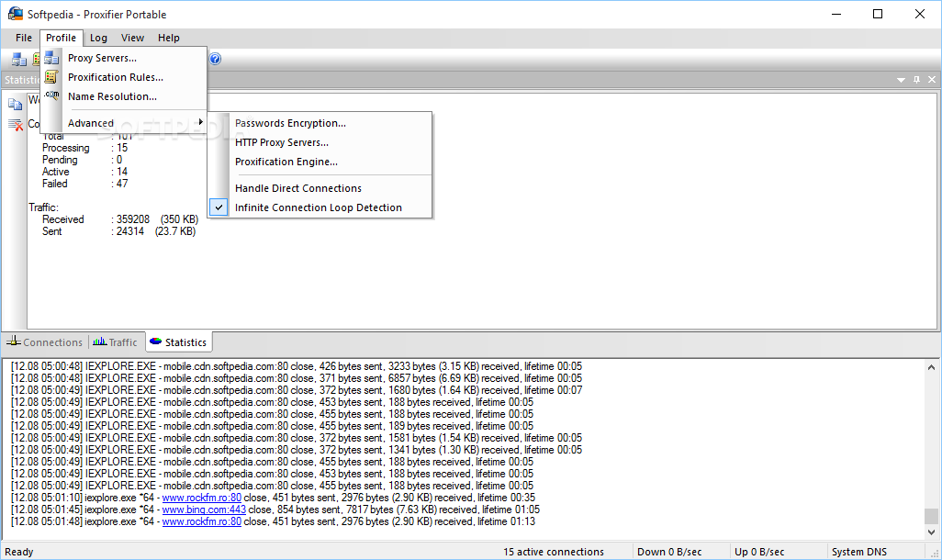
Task: Click '15 active connections' in status bar
Action: click(x=554, y=552)
